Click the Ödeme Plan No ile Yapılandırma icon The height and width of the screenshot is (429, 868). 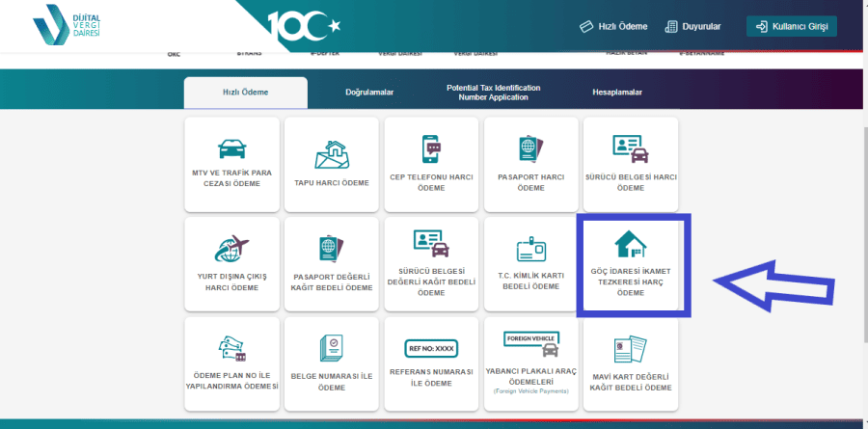[x=232, y=349]
